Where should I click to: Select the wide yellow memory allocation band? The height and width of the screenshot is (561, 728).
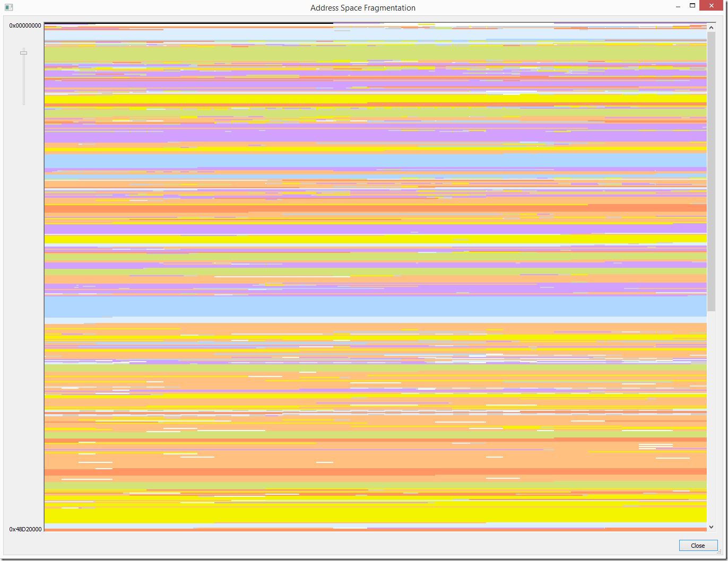tap(318, 98)
